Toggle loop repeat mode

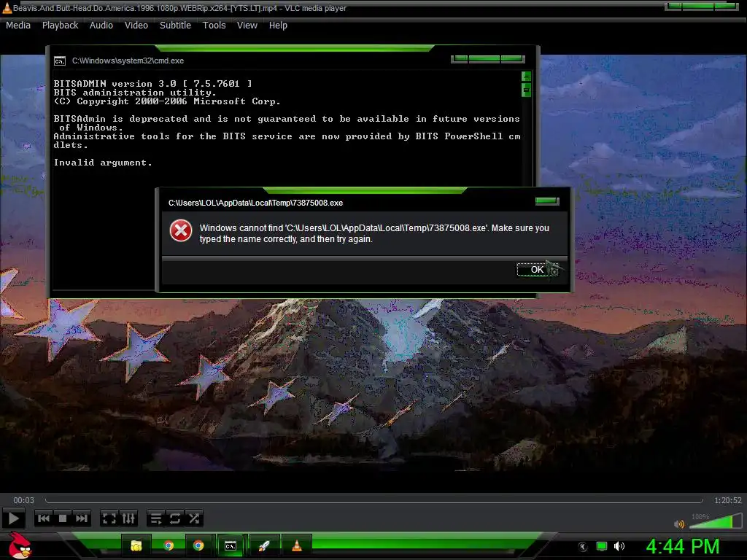pyautogui.click(x=175, y=518)
